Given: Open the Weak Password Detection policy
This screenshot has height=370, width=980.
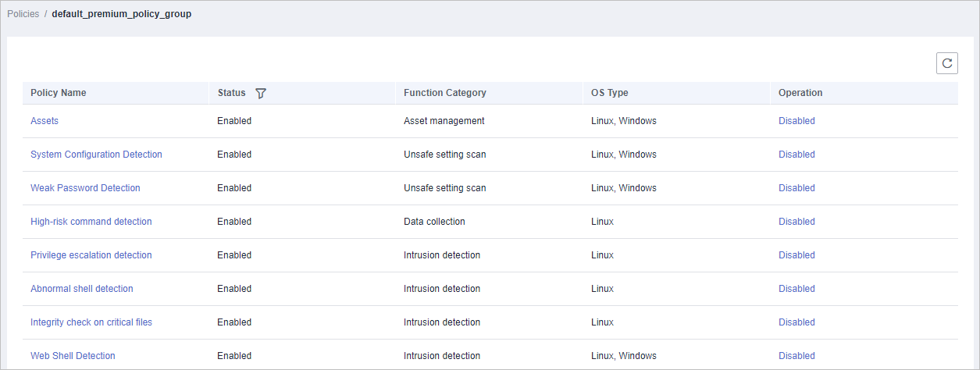Looking at the screenshot, I should 85,188.
